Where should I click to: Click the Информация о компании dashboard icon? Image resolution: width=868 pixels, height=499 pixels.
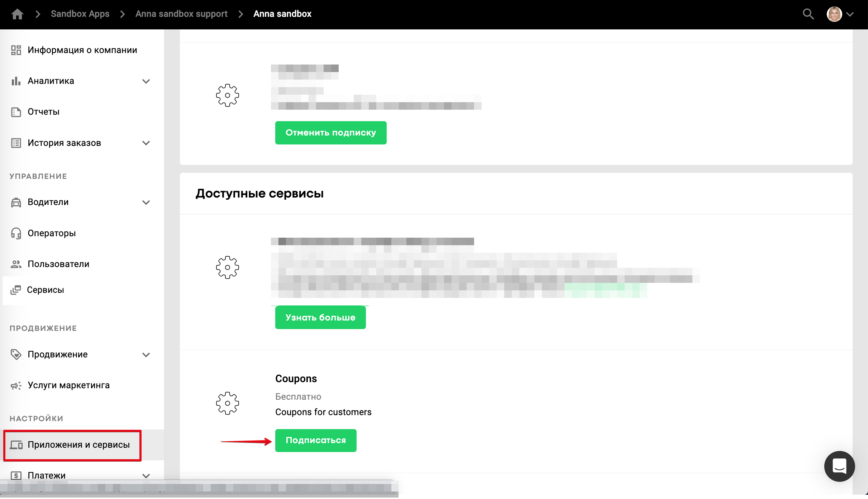point(16,50)
